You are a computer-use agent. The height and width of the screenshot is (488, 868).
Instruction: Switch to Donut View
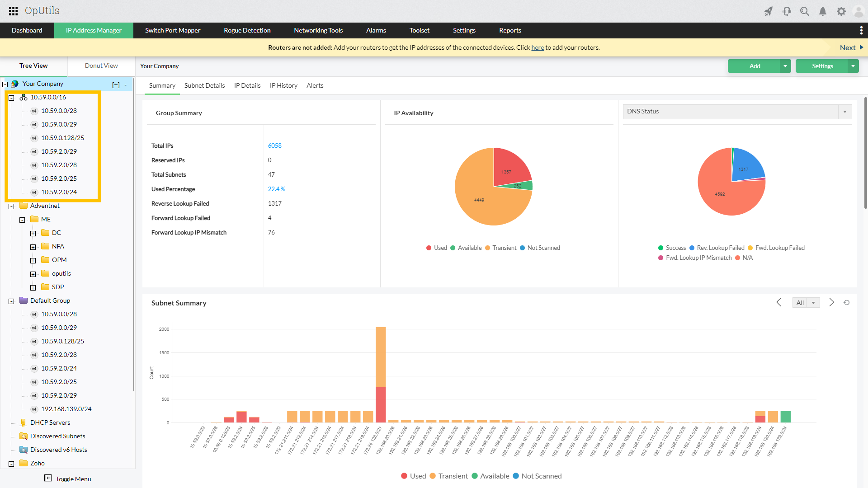click(x=101, y=66)
